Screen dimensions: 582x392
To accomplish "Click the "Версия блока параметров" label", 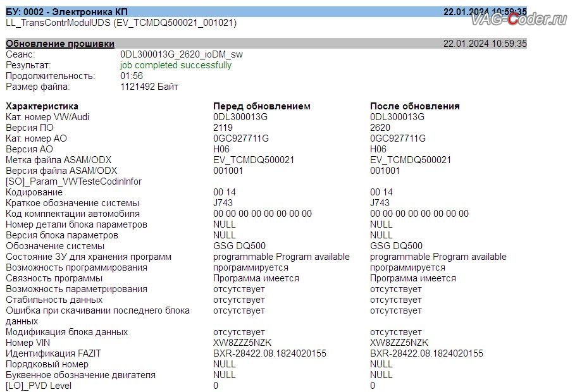I will point(61,235).
